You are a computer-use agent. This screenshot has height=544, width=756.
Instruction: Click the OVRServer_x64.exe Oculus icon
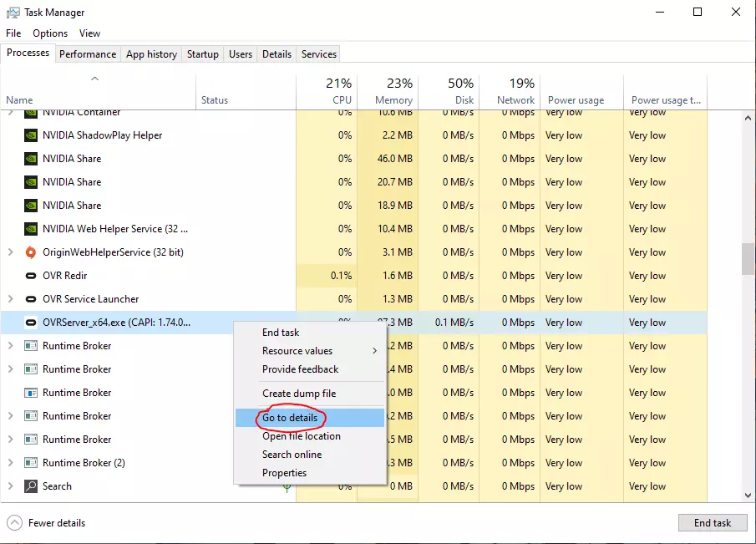[x=31, y=323]
